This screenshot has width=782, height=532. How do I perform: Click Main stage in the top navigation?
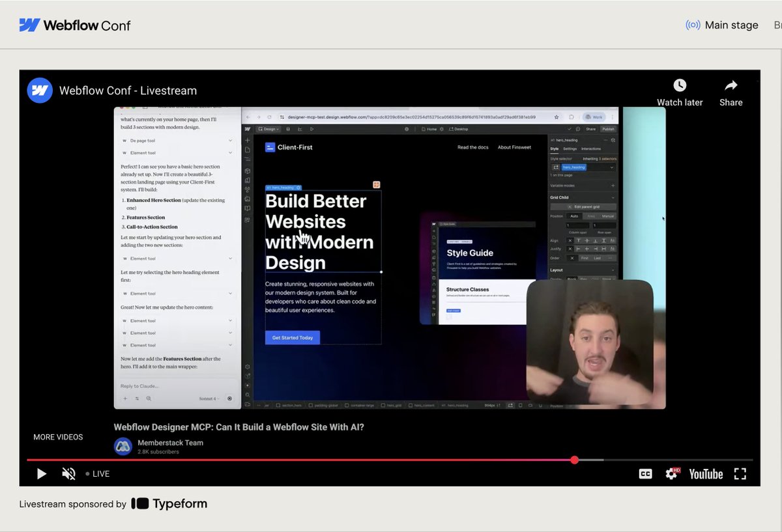tap(731, 25)
